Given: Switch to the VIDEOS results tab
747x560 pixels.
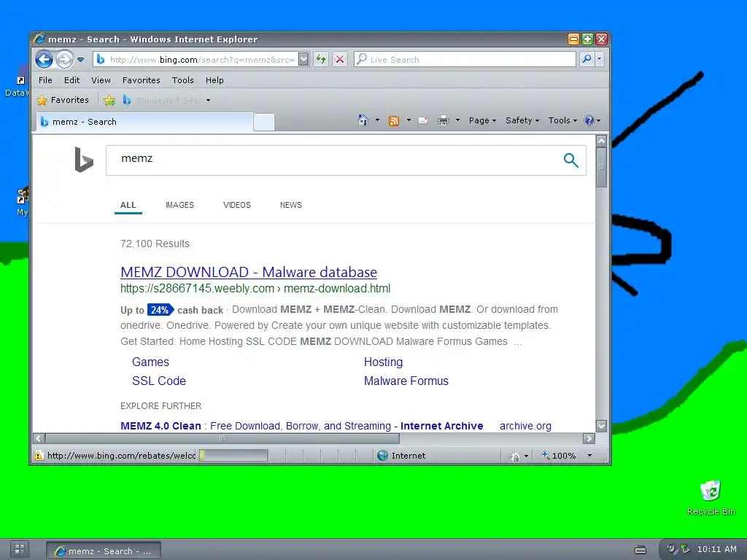Looking at the screenshot, I should [x=237, y=205].
